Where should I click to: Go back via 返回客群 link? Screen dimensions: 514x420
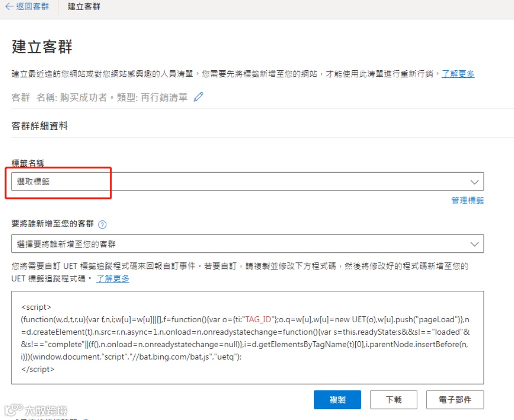32,6
